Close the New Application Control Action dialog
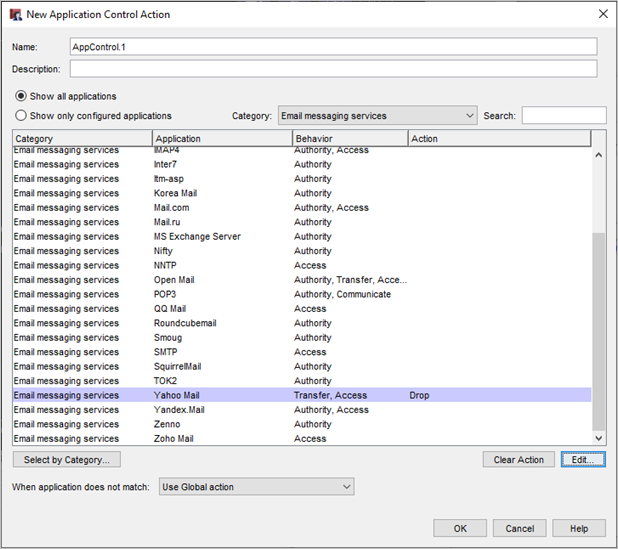The image size is (618, 549). click(x=602, y=14)
